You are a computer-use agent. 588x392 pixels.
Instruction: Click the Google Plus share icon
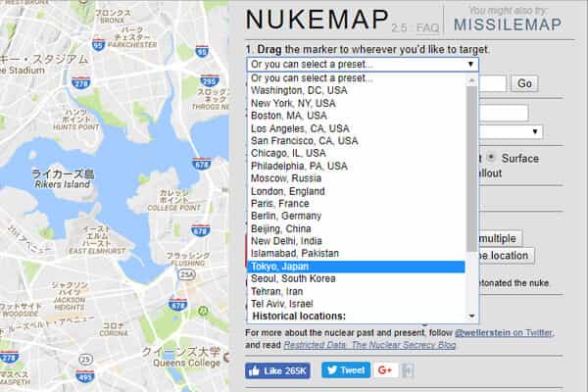point(383,370)
